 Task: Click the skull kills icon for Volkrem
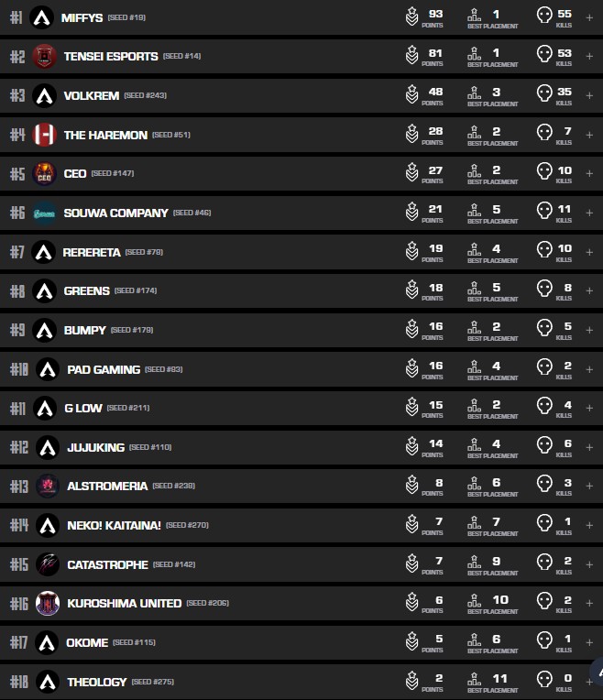coord(544,95)
